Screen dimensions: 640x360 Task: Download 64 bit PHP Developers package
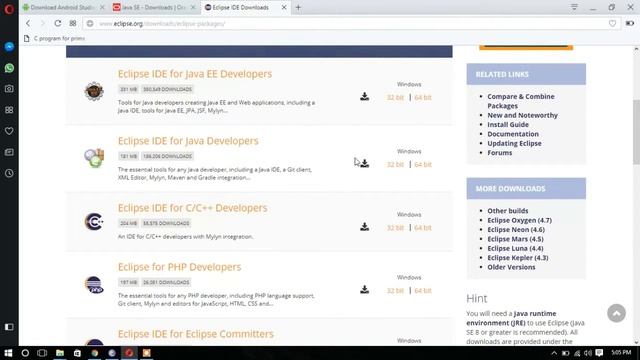422,291
